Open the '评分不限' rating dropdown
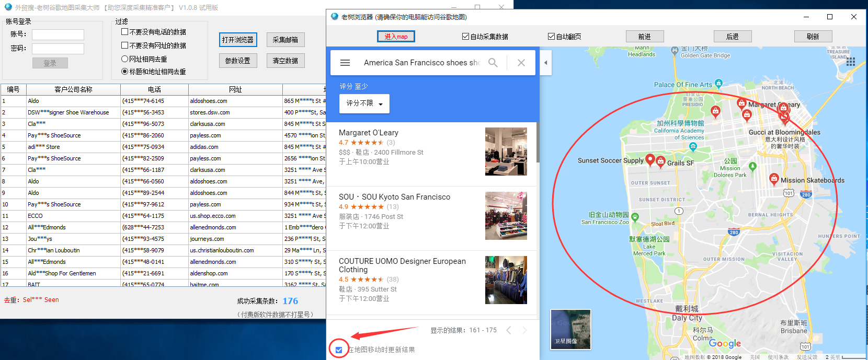 [x=364, y=103]
